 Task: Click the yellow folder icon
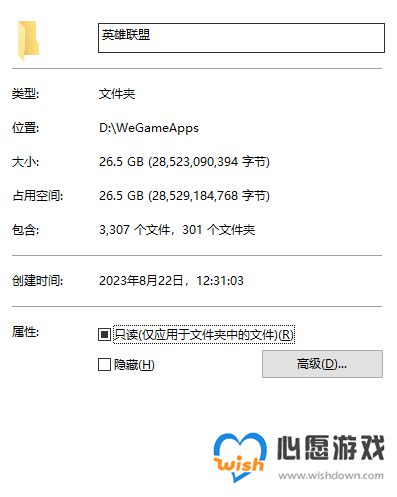pos(29,40)
